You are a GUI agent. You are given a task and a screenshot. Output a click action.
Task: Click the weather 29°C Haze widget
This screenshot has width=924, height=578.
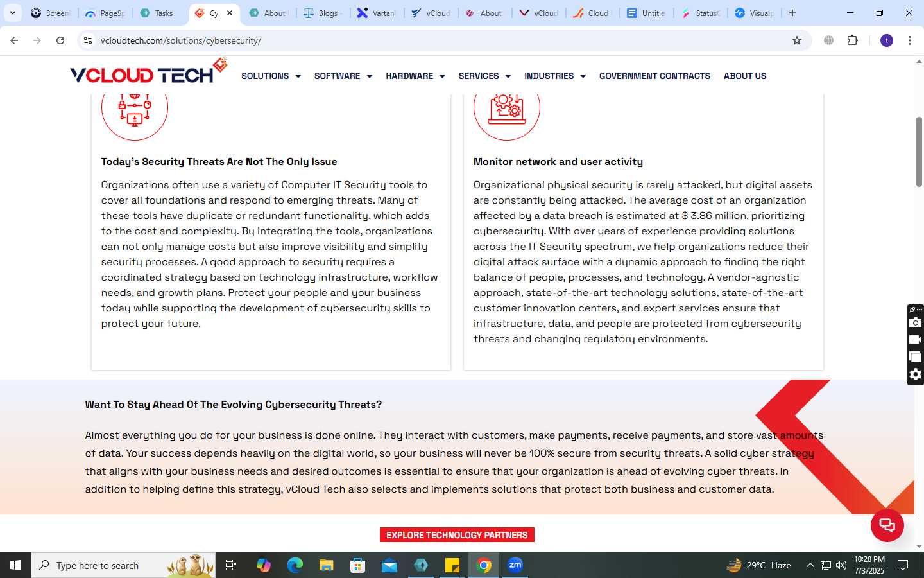(758, 565)
